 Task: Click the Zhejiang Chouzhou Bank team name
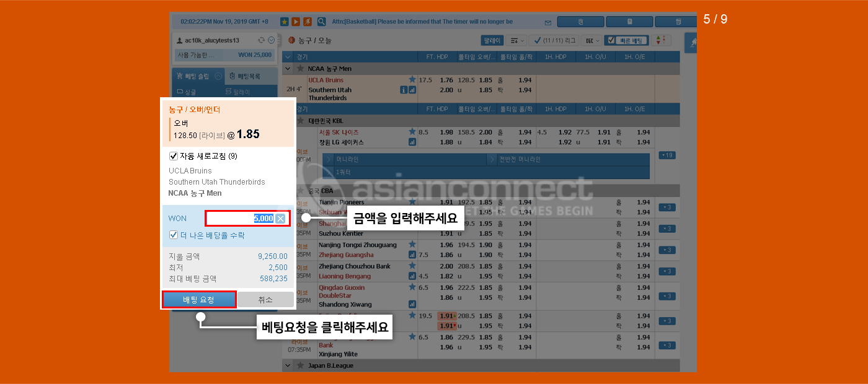pyautogui.click(x=355, y=266)
